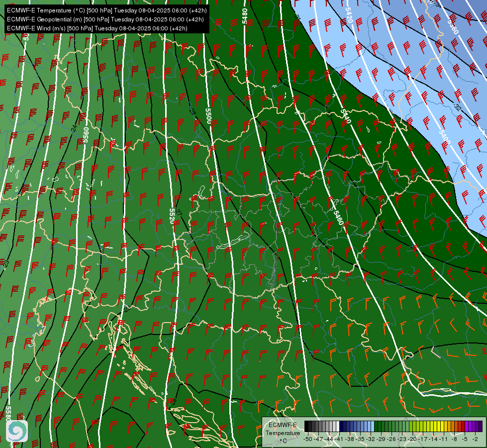Click the 5480 geopotential contour label
Image resolution: width=487 pixels, height=448 pixels.
tap(245, 16)
